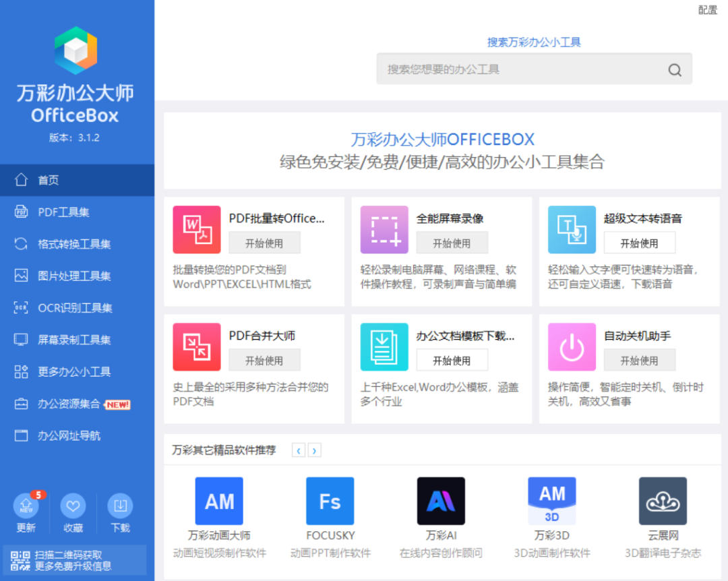Click the 动画短视频制作软件 caption
This screenshot has width=728, height=581.
[220, 553]
